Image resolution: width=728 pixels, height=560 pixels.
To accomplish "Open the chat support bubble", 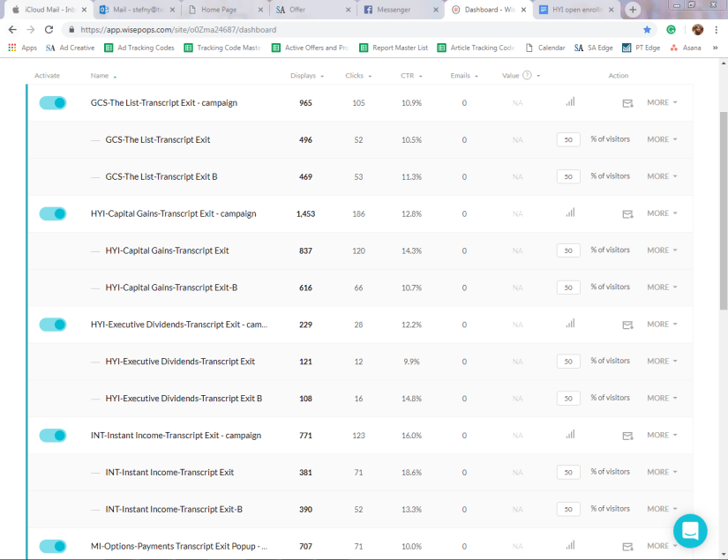I will click(691, 531).
